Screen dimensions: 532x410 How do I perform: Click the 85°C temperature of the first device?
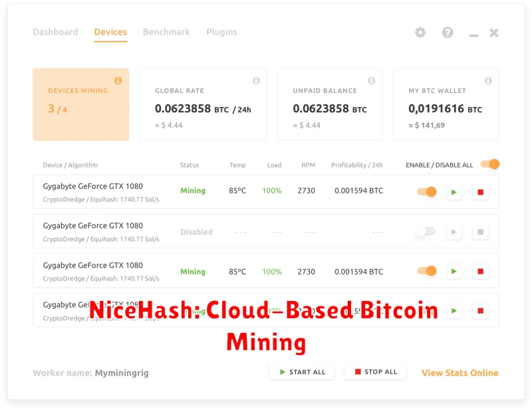coord(237,191)
